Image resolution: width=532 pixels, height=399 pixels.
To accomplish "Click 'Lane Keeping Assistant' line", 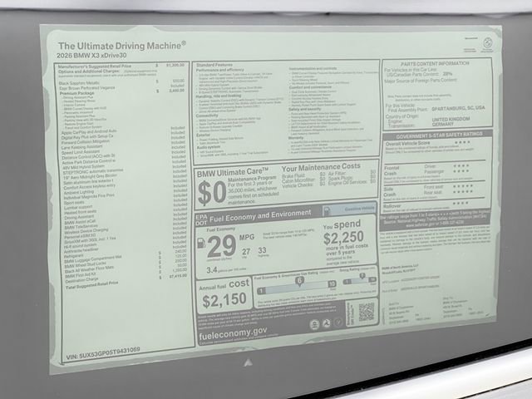I will click(x=81, y=147).
